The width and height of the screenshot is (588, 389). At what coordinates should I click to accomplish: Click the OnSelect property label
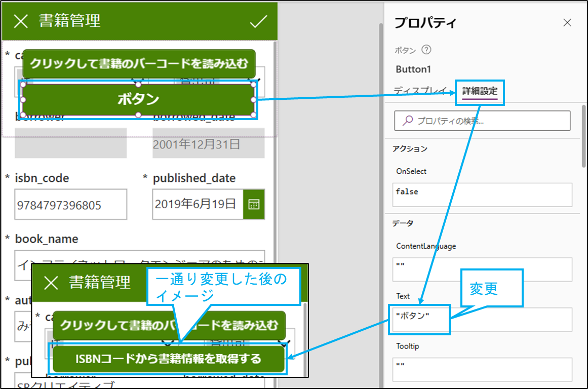point(411,171)
